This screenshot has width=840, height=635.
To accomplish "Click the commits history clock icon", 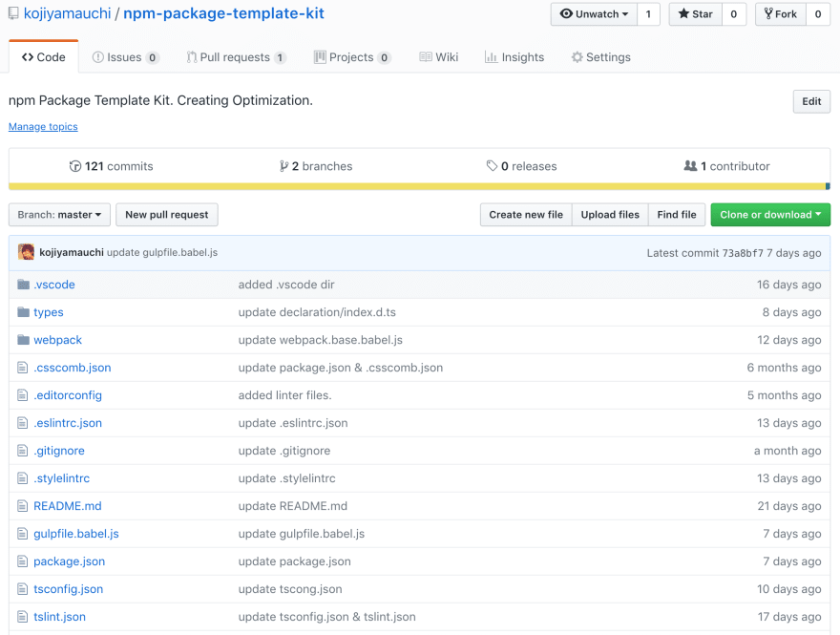I will pos(75,166).
